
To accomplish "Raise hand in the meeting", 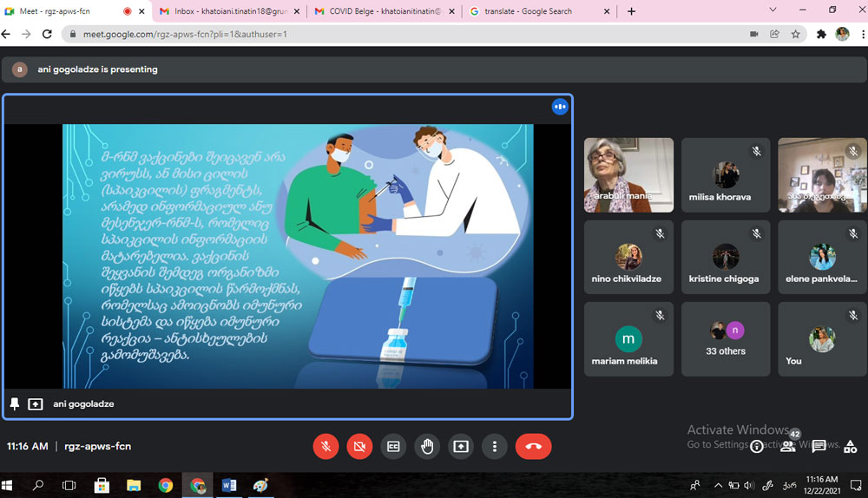I will click(426, 447).
